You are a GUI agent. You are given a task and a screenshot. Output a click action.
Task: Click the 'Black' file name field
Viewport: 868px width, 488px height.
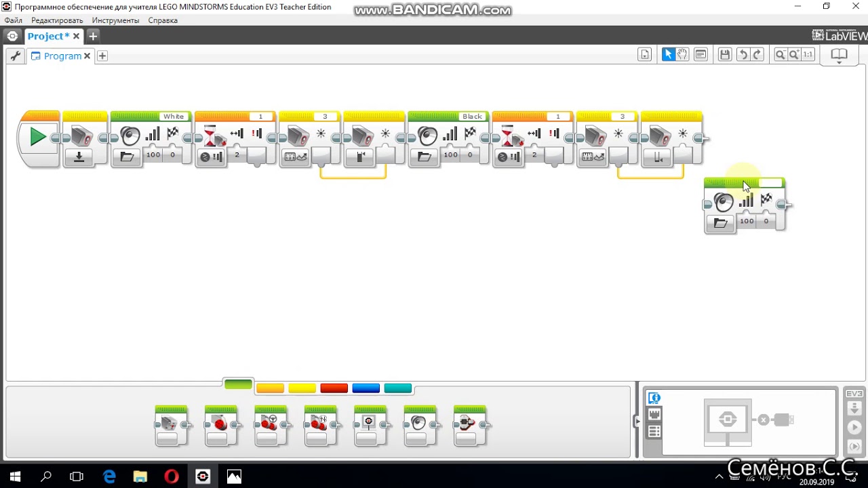point(472,117)
